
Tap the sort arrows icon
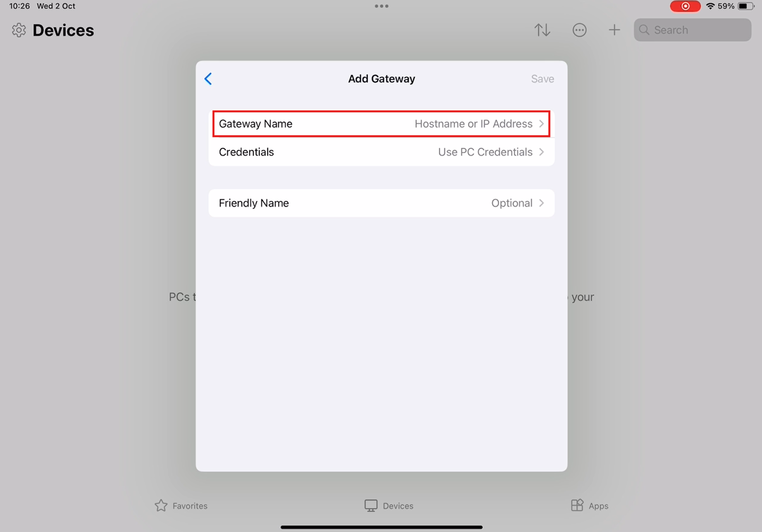542,30
